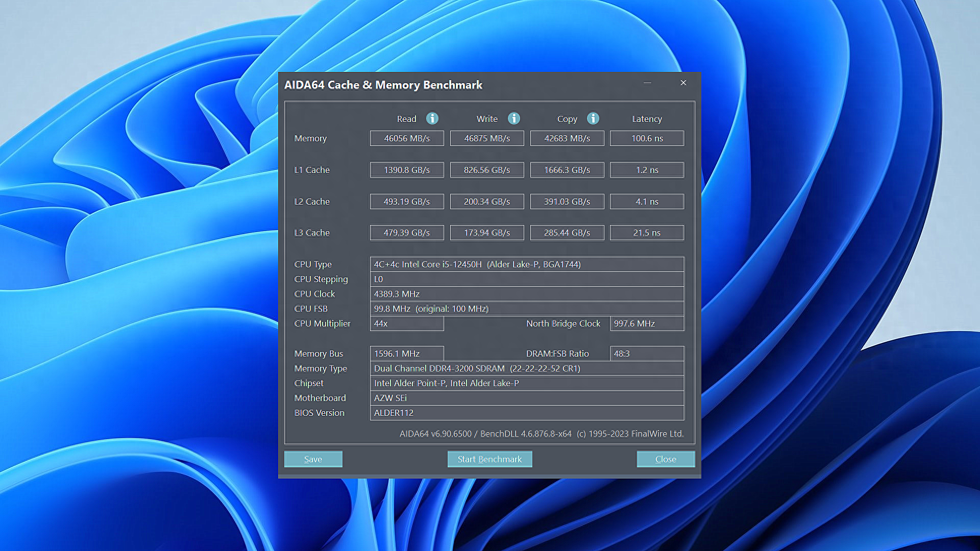
Task: Click the North Bridge Clock label
Action: [563, 323]
